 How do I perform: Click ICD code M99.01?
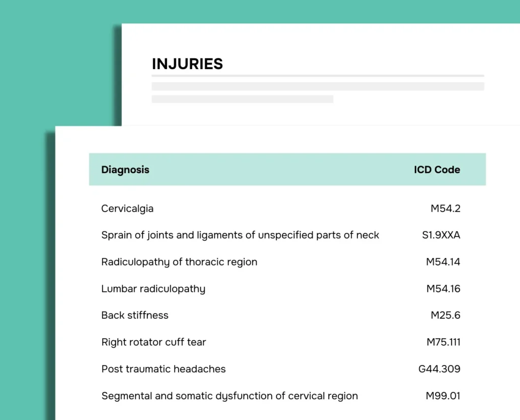pos(443,396)
